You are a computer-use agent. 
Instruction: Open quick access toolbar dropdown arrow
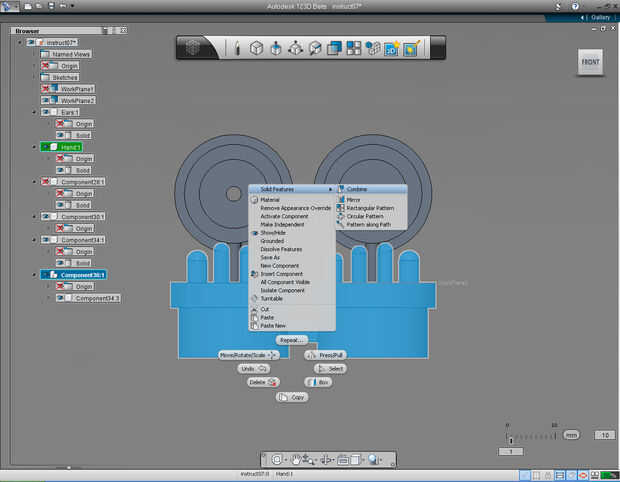tap(72, 6)
